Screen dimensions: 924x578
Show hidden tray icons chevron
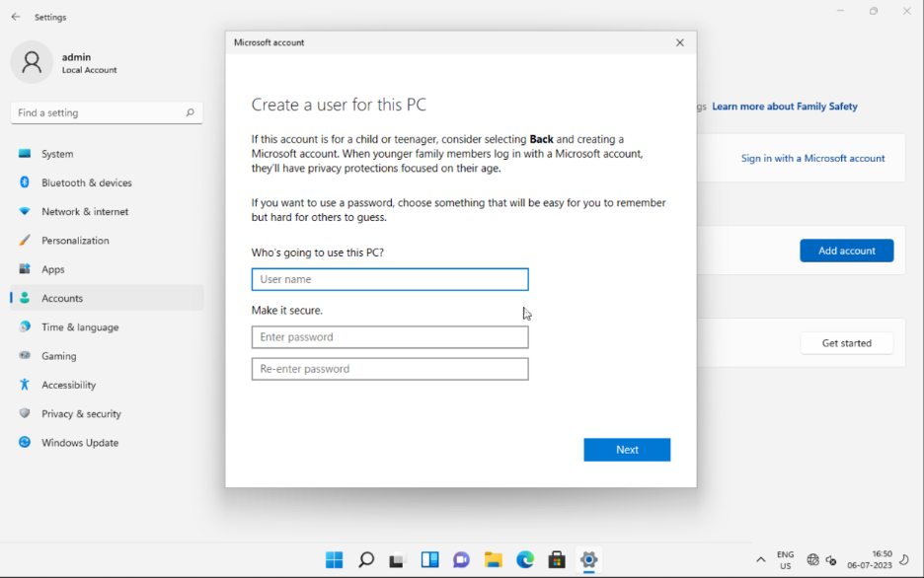pos(761,560)
